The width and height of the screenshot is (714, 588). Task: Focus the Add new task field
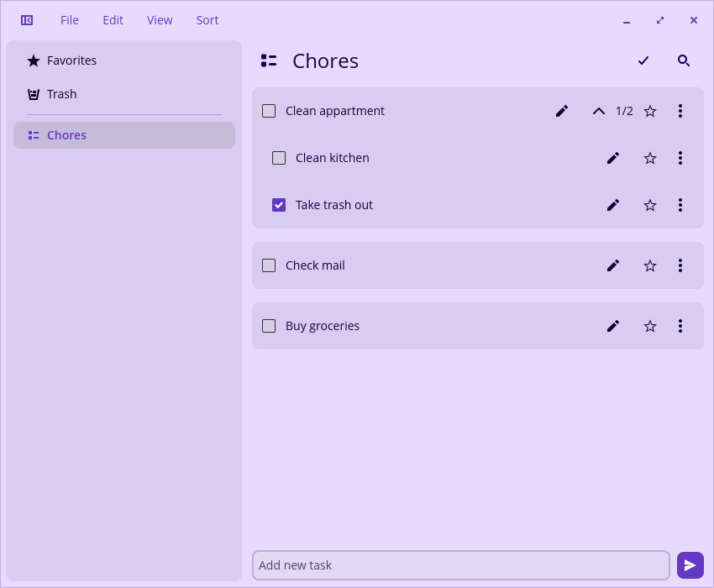click(461, 565)
